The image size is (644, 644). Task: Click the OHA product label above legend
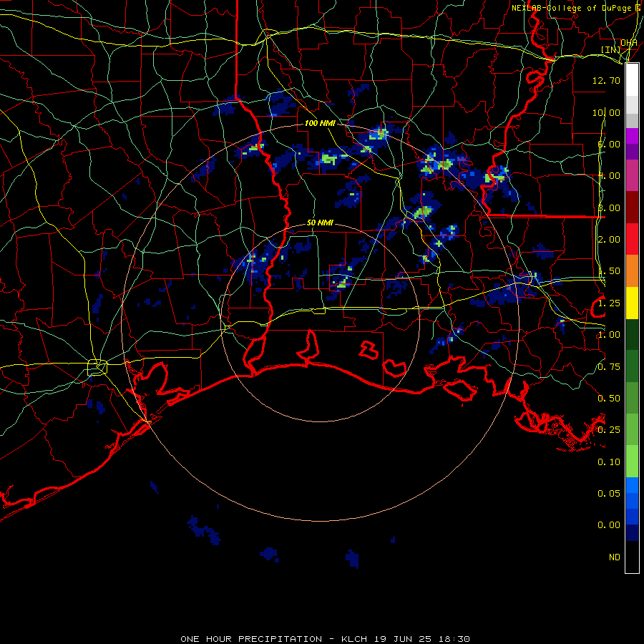[x=628, y=43]
